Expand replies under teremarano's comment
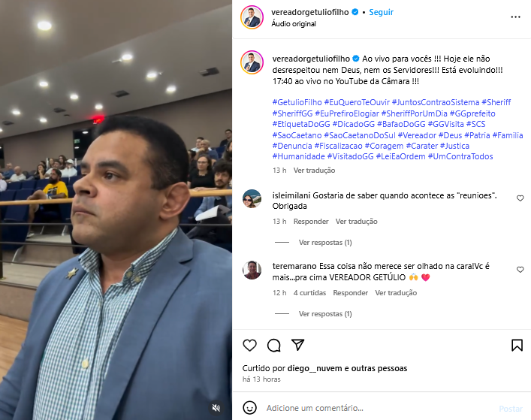531x420 pixels. (325, 314)
